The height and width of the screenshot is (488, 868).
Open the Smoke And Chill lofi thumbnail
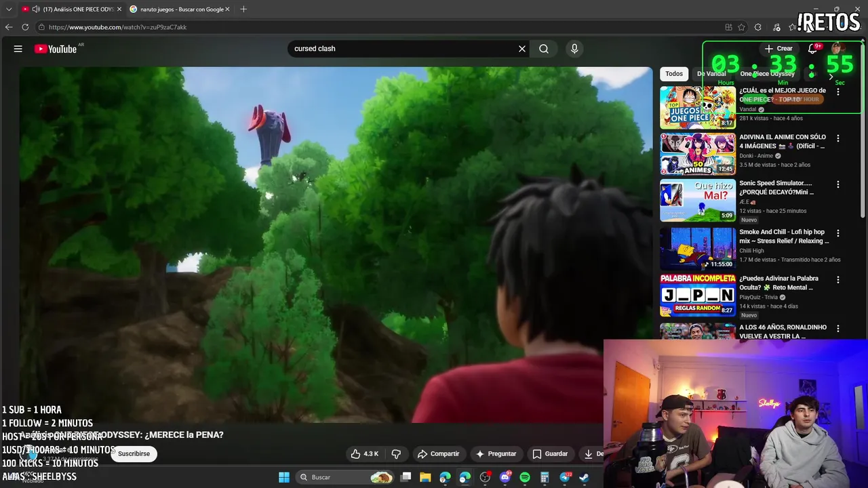point(698,249)
